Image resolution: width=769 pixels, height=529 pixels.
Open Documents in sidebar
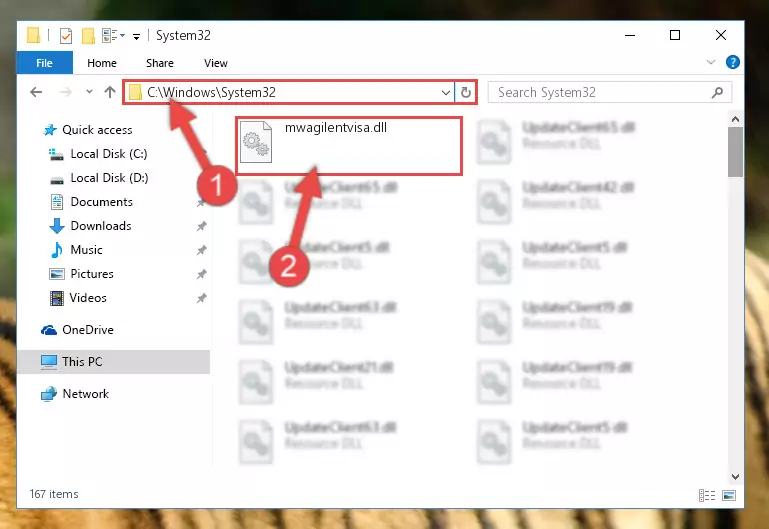(102, 202)
